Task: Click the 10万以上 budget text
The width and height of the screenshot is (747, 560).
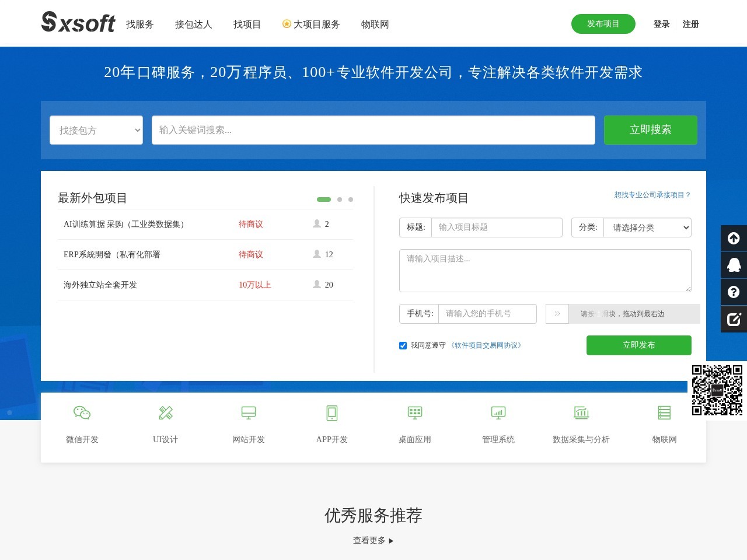Action: click(255, 285)
